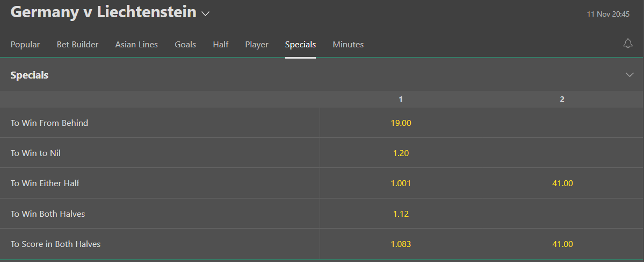
Task: Open the Half markets tab
Action: pos(221,45)
